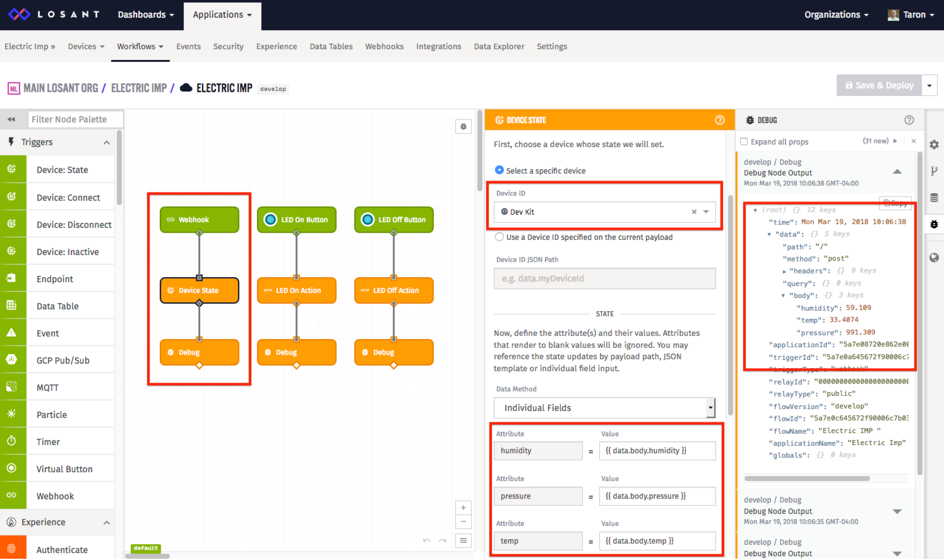
Task: Open Device State help question icon
Action: [720, 120]
